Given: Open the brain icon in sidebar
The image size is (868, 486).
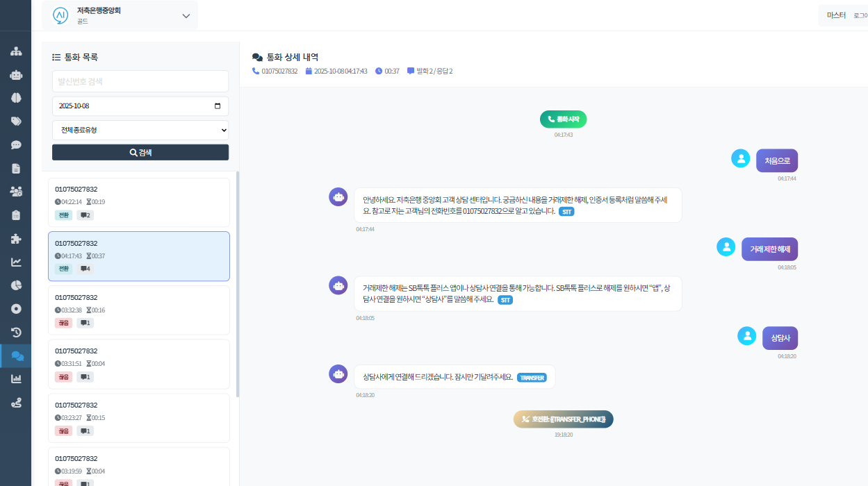Looking at the screenshot, I should point(16,98).
